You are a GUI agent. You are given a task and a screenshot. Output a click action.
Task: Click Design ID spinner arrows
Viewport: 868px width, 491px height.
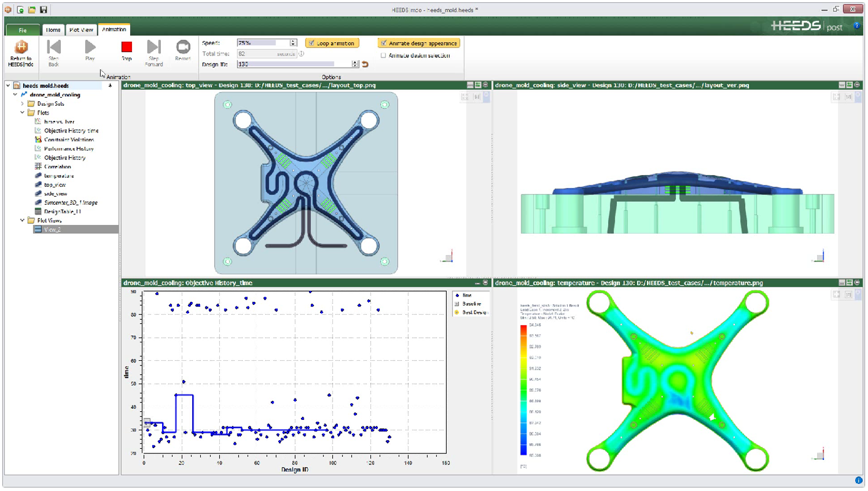pyautogui.click(x=355, y=64)
